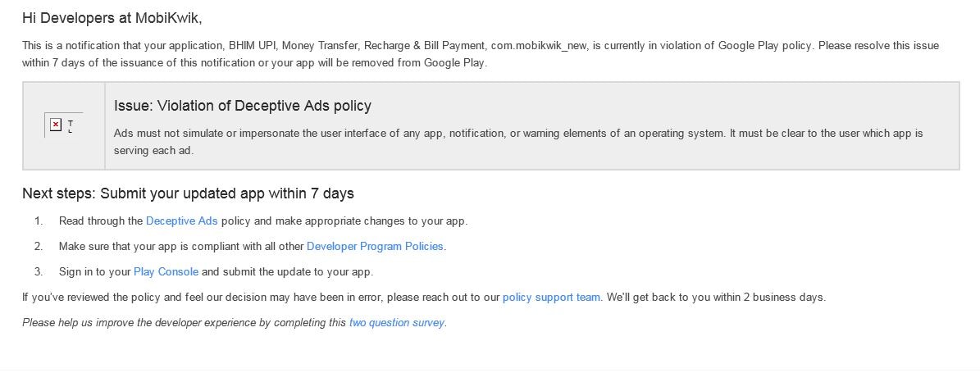Open the two question survey link
This screenshot has height=373, width=980.
point(396,322)
